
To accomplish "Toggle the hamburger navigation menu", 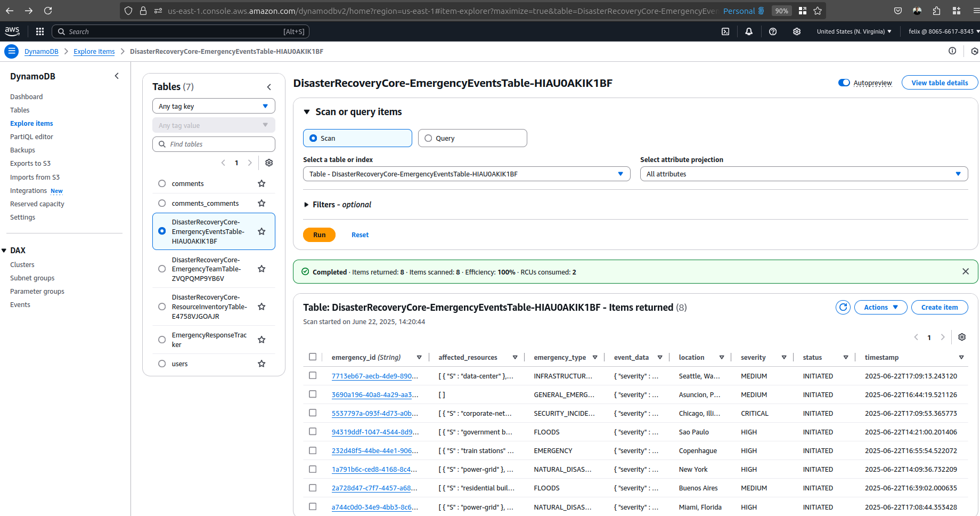I will point(11,51).
